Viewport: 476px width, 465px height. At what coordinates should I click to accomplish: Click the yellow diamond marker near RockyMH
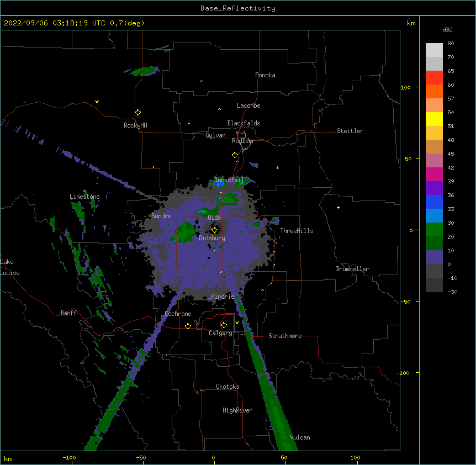coord(137,113)
